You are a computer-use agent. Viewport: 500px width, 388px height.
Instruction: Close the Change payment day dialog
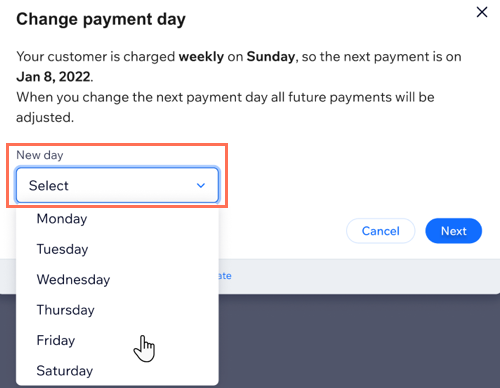point(482,12)
